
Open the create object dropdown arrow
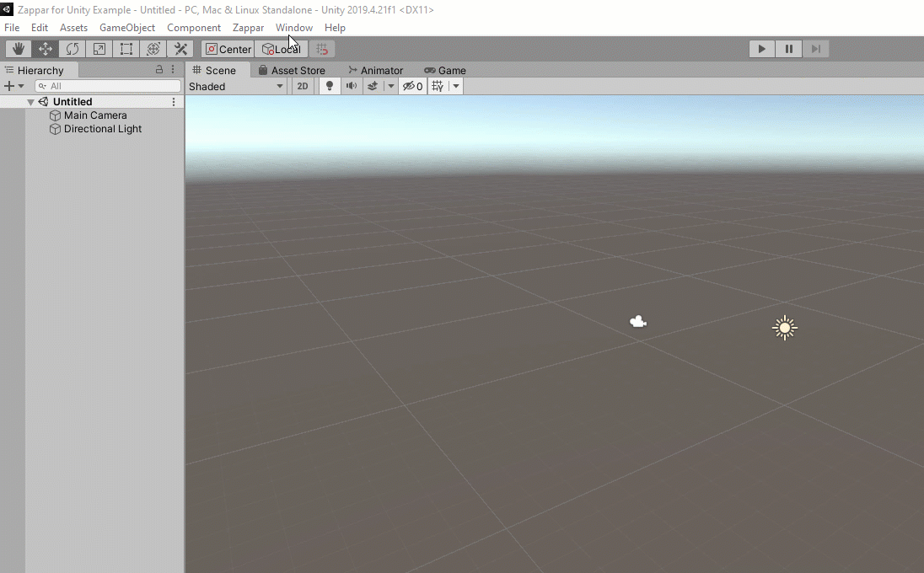[x=21, y=86]
